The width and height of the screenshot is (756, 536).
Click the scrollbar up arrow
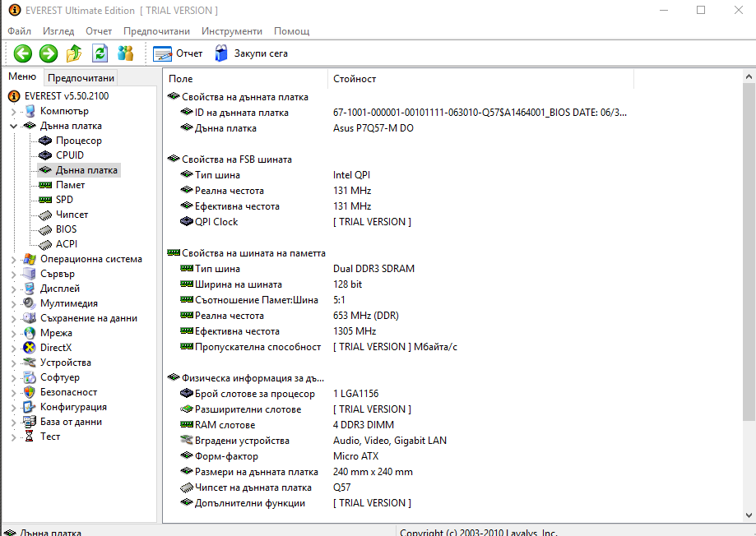pos(749,76)
